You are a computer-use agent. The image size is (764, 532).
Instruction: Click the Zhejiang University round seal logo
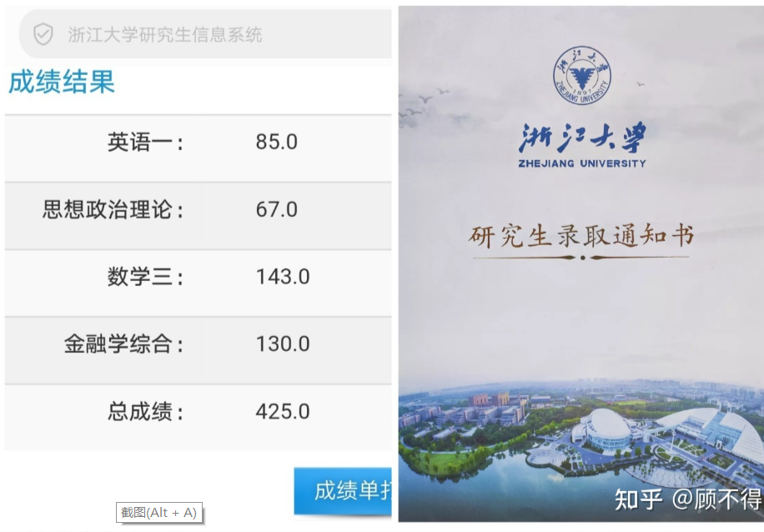coord(582,75)
